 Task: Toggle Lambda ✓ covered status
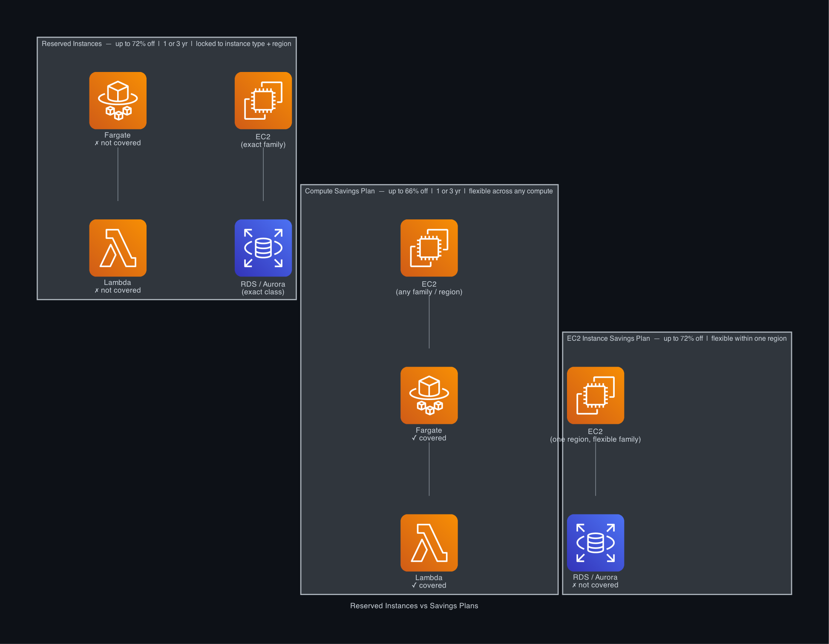(x=429, y=585)
